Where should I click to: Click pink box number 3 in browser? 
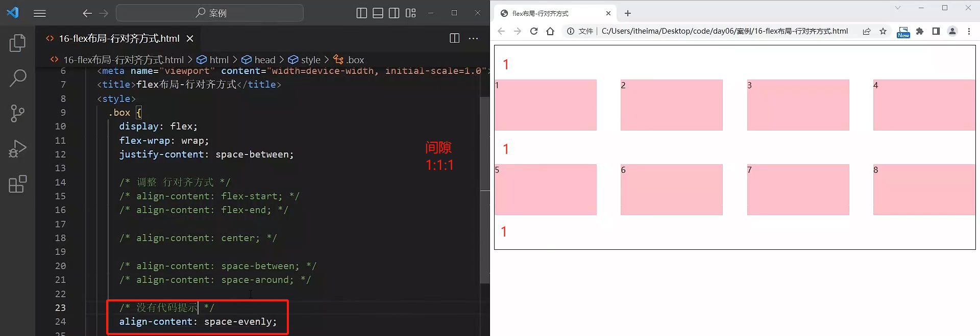[798, 105]
